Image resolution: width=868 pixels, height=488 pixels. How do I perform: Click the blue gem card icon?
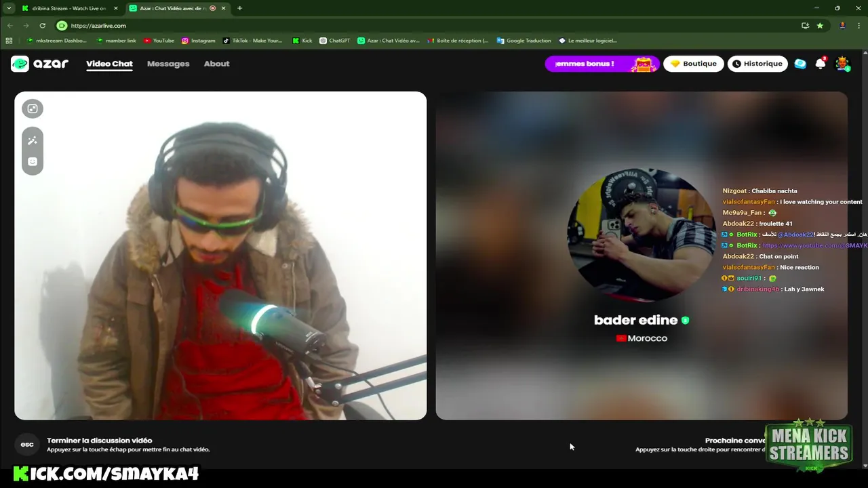(x=800, y=64)
